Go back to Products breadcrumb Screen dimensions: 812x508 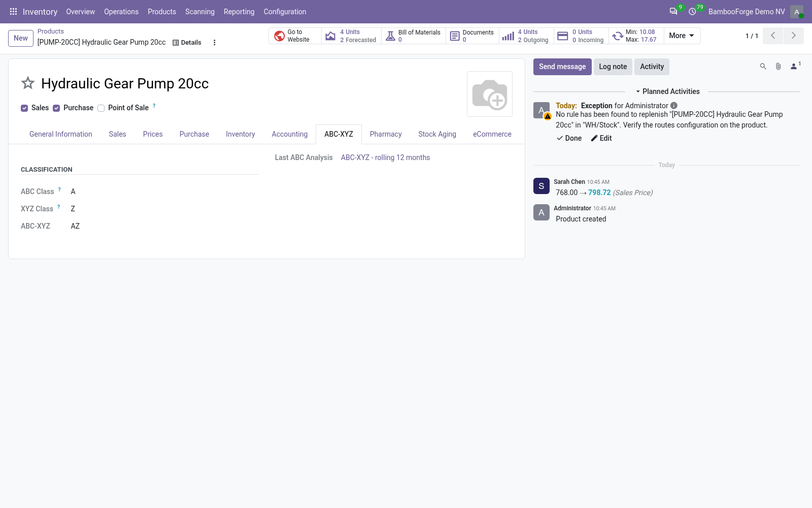pos(51,31)
